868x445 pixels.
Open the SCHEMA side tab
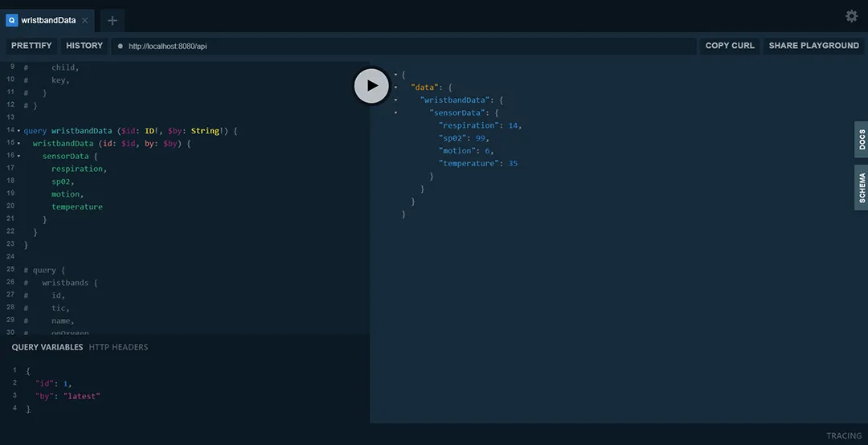pyautogui.click(x=862, y=188)
